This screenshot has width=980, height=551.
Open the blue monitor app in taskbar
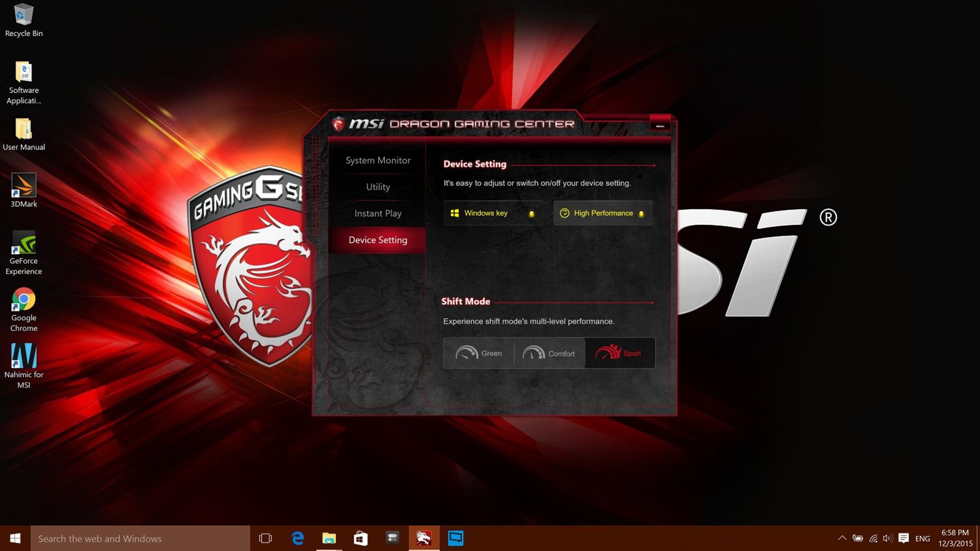455,538
